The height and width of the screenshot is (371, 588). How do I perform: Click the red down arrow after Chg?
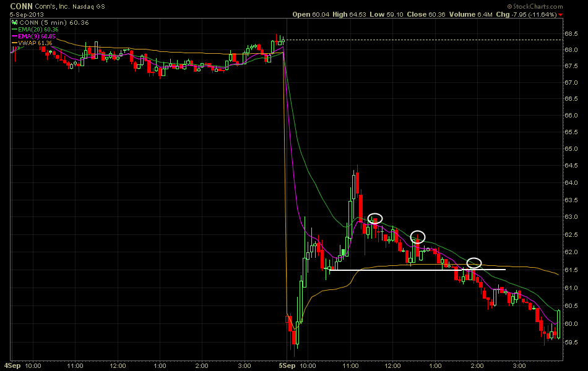561,14
